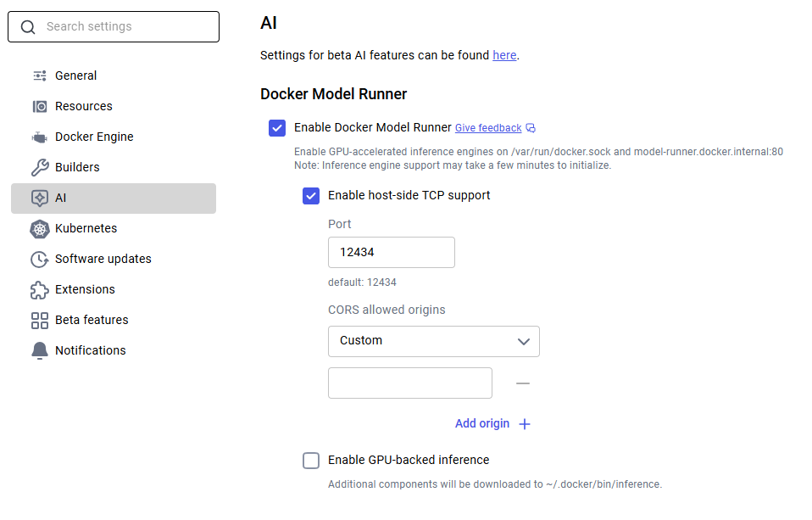Click the Give feedback link
The width and height of the screenshot is (812, 520).
coord(488,128)
